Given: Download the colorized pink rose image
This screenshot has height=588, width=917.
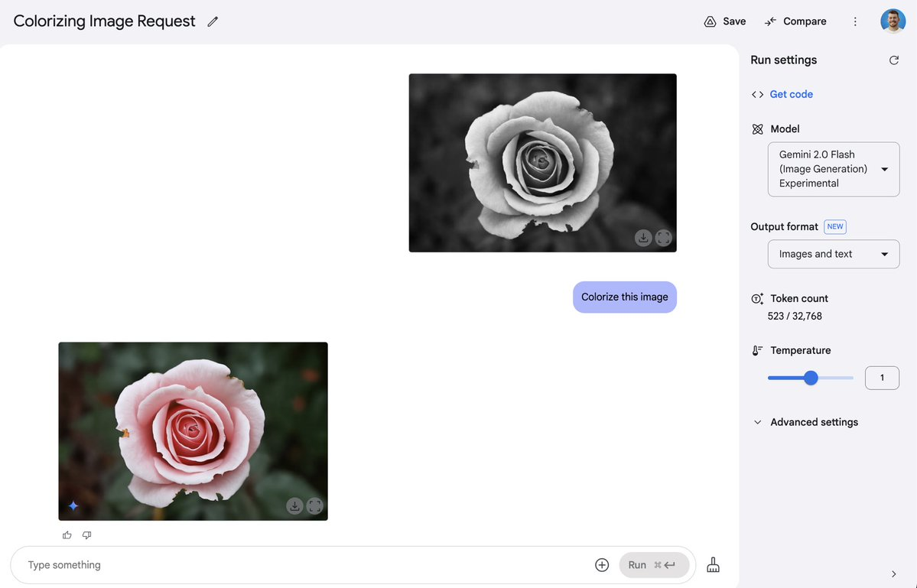Looking at the screenshot, I should 294,505.
